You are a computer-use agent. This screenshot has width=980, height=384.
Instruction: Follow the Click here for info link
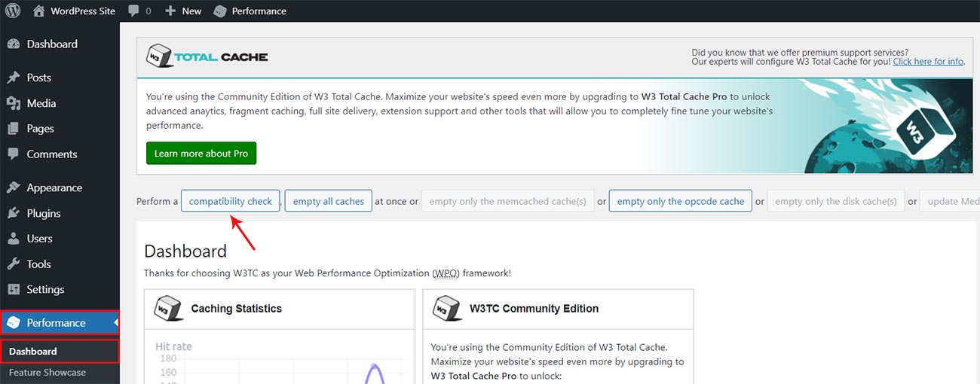pos(928,62)
